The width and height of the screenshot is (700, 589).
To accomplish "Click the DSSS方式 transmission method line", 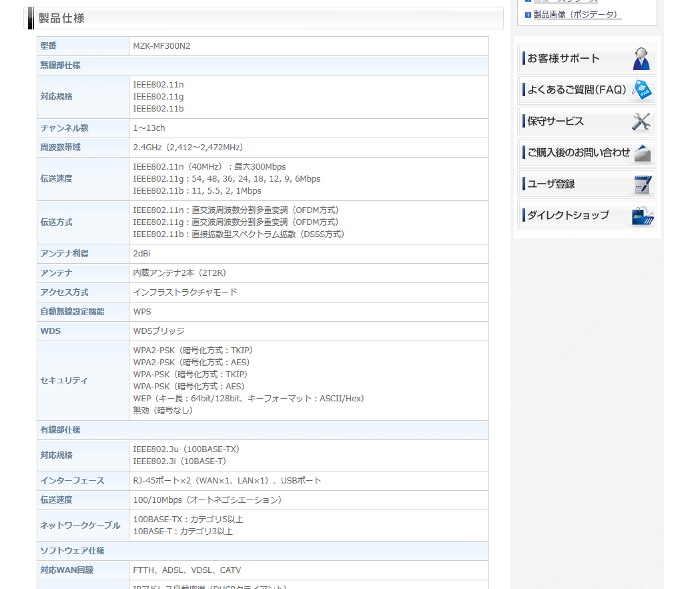I will pos(240,234).
